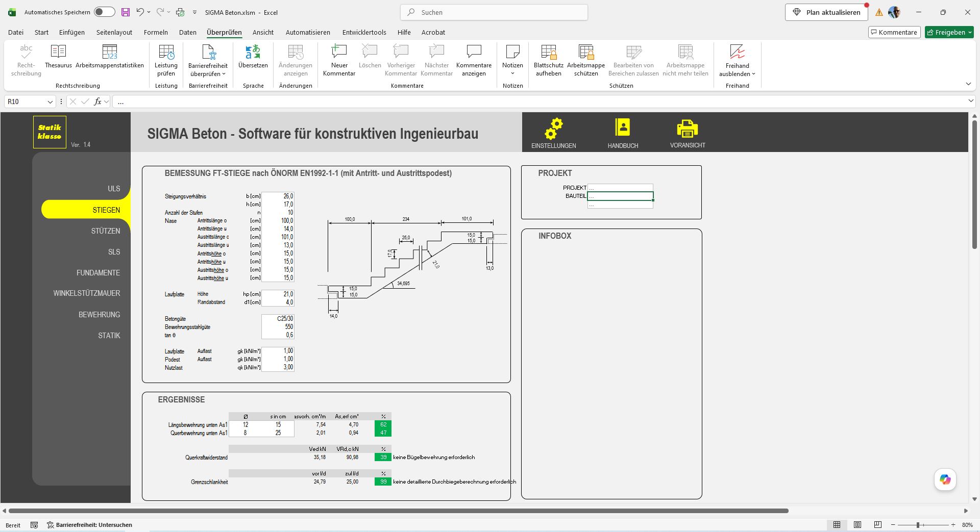
Task: Open the user account avatar
Action: (x=894, y=12)
